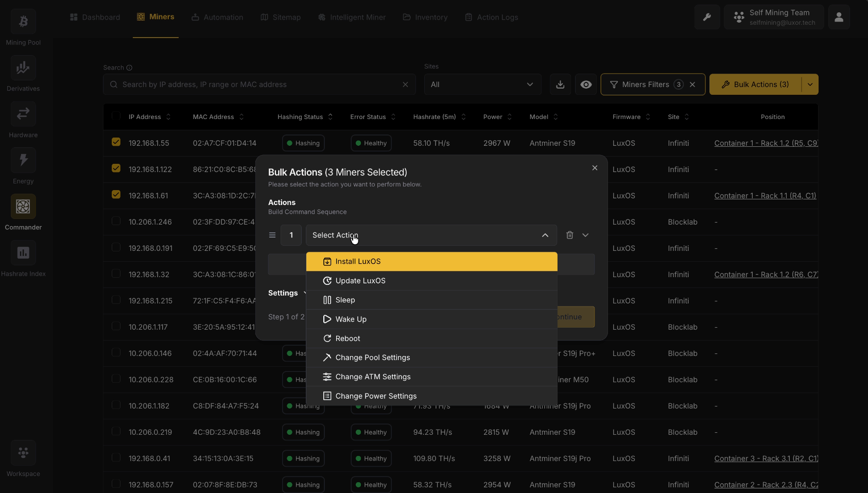Switch to the Inventory tab
This screenshot has height=493, width=868.
(x=425, y=17)
